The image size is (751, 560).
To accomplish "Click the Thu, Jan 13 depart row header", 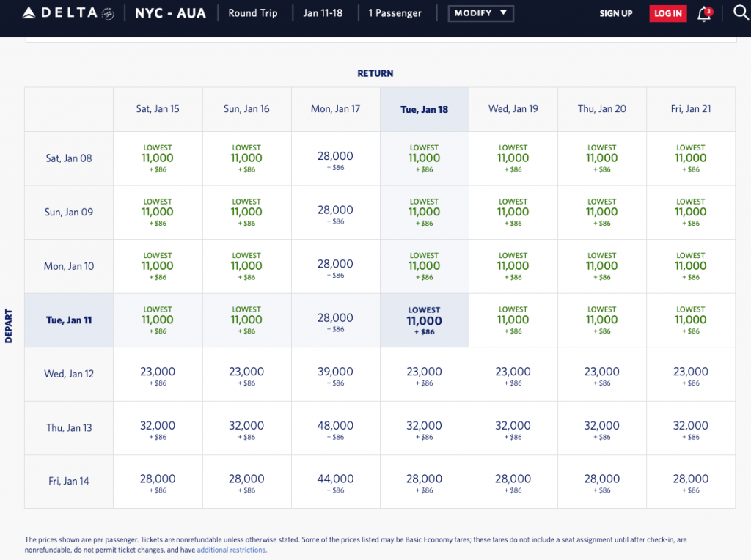I will point(68,428).
